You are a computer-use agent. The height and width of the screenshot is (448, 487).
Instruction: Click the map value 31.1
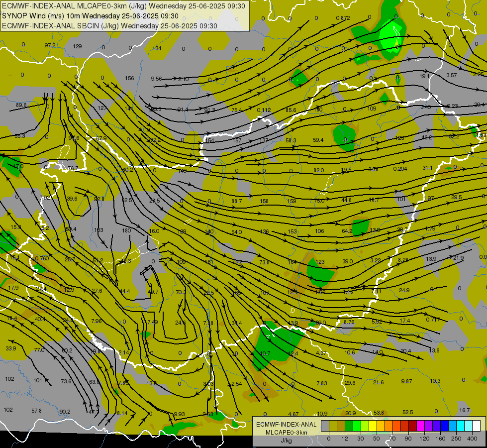coord(427,168)
